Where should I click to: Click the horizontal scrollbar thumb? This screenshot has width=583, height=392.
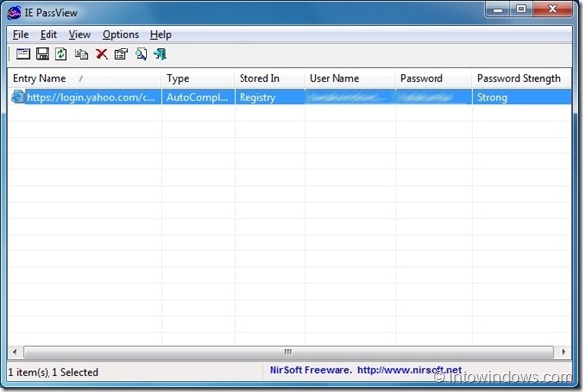pos(288,351)
